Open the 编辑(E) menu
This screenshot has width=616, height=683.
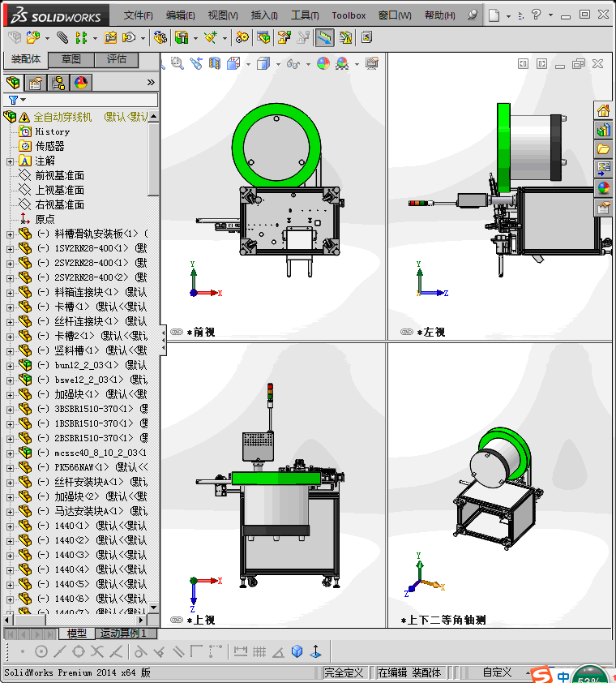(180, 15)
